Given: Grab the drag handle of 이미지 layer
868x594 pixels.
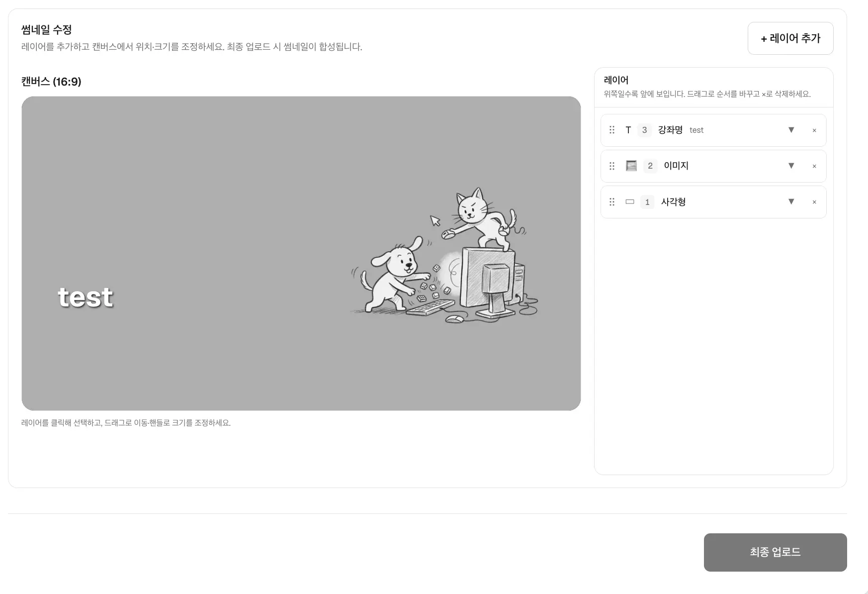Looking at the screenshot, I should click(x=612, y=166).
